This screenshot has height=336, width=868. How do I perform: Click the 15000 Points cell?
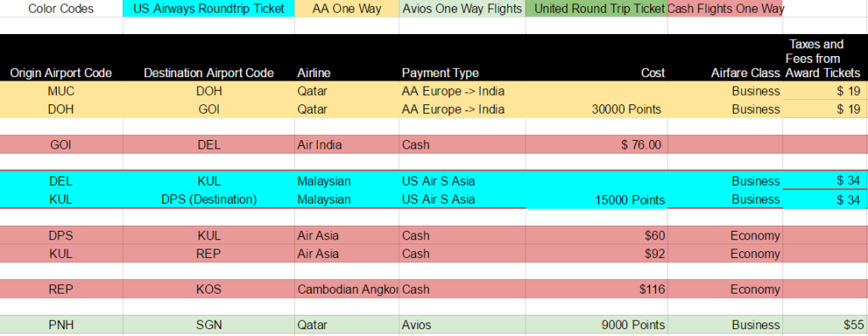(x=597, y=199)
